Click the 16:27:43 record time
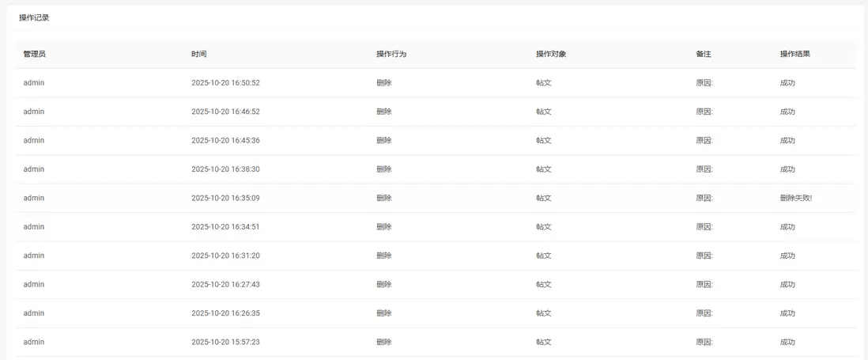 pos(225,284)
